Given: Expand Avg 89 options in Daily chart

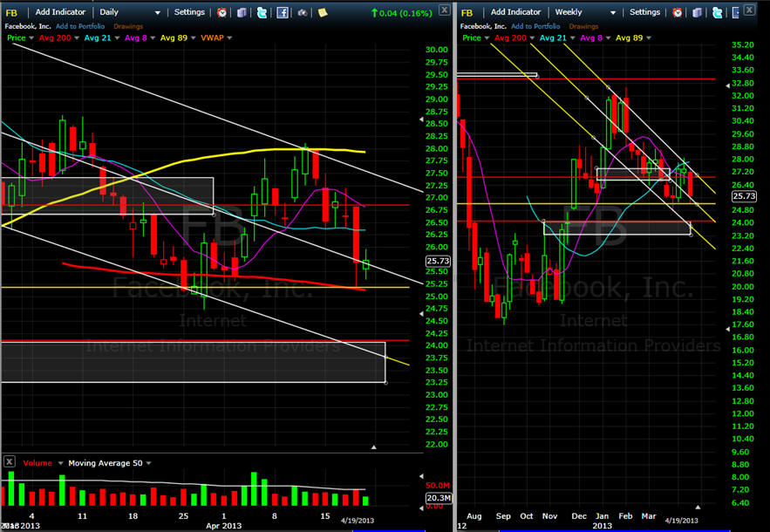Looking at the screenshot, I should (193, 38).
